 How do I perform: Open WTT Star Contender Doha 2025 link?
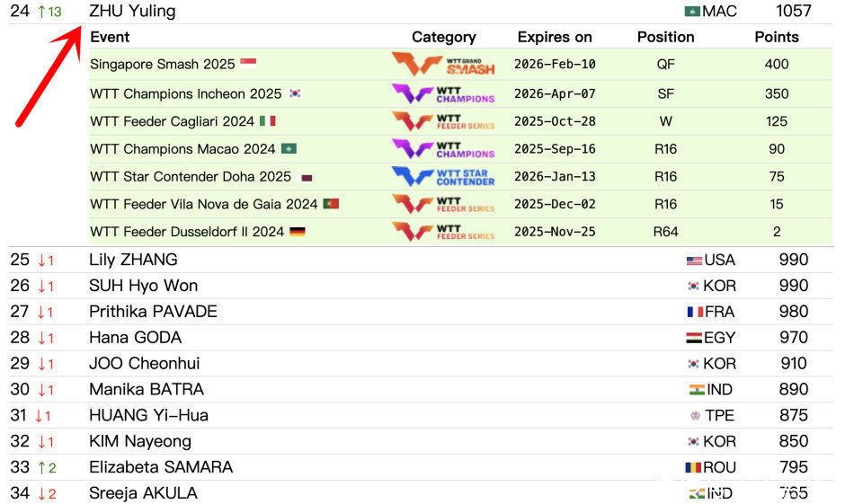(191, 177)
